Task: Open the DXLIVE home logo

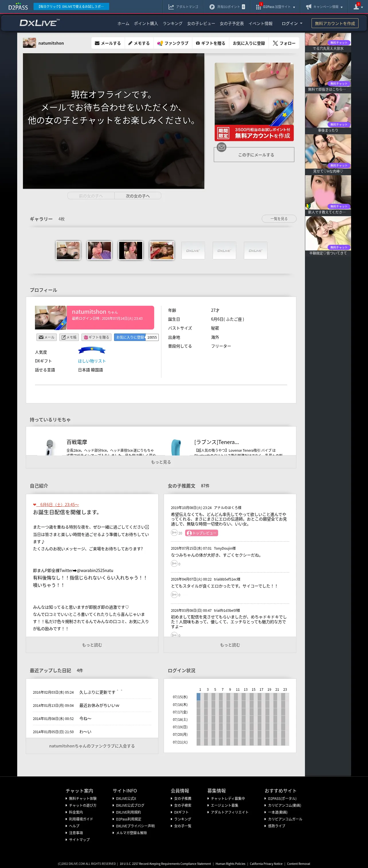Action: click(x=40, y=23)
